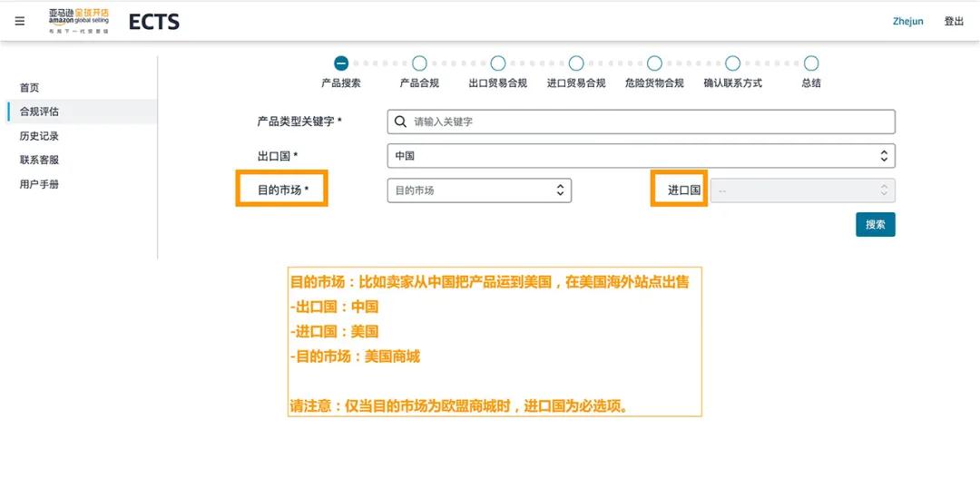Click the magnifier icon in keyword field
The image size is (980, 478).
coord(401,122)
